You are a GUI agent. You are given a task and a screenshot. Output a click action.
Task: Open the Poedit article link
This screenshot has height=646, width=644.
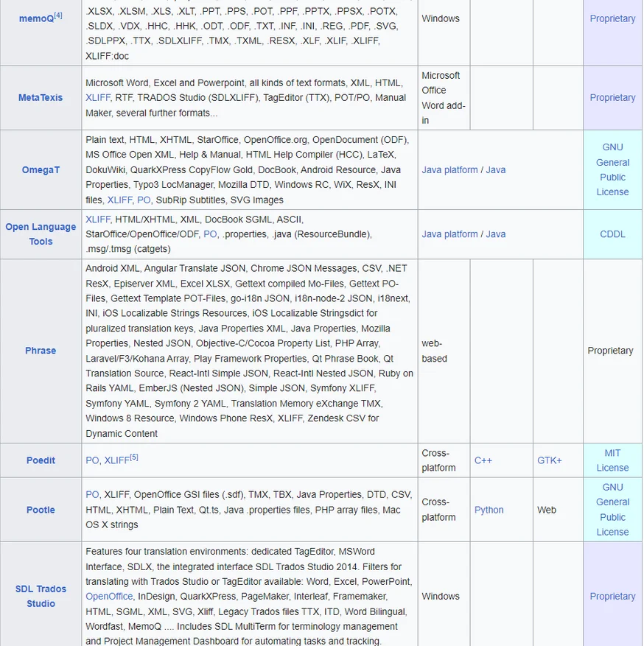[41, 460]
